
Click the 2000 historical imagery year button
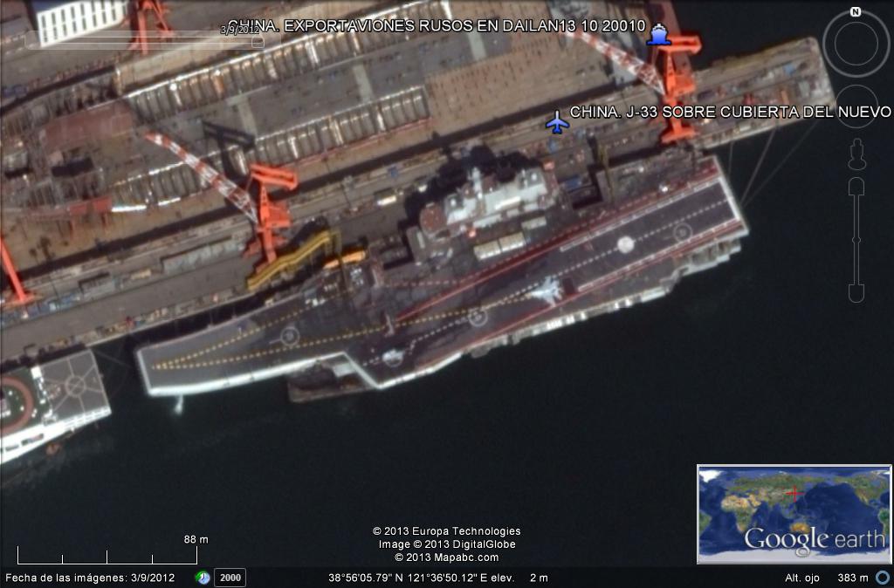click(x=230, y=578)
